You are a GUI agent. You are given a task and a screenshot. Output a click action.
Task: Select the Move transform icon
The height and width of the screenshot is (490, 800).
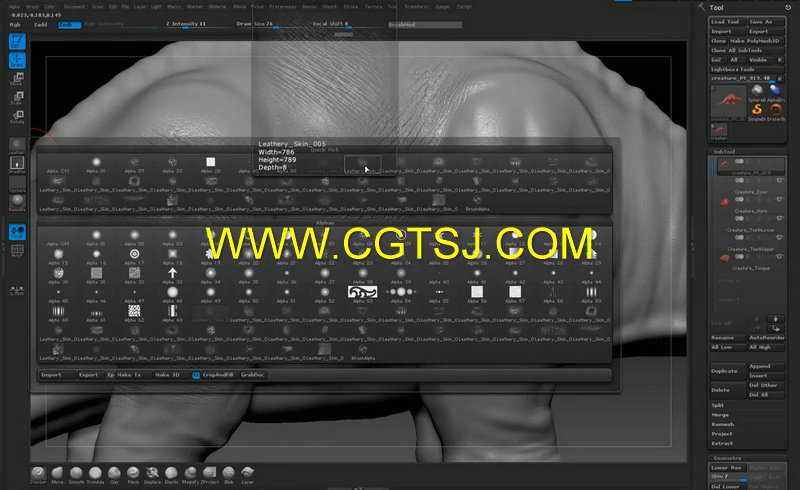[x=17, y=79]
